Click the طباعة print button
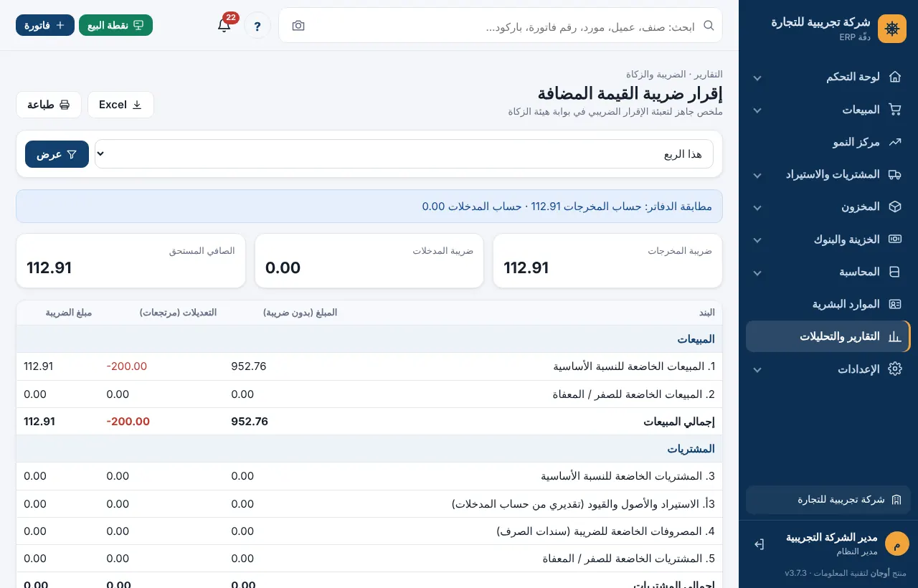This screenshot has height=588, width=918. point(49,105)
